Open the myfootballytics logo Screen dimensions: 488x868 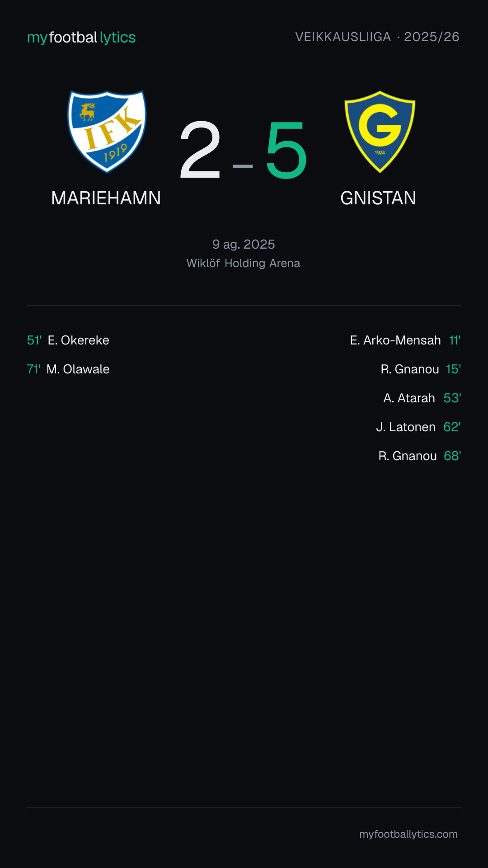81,37
